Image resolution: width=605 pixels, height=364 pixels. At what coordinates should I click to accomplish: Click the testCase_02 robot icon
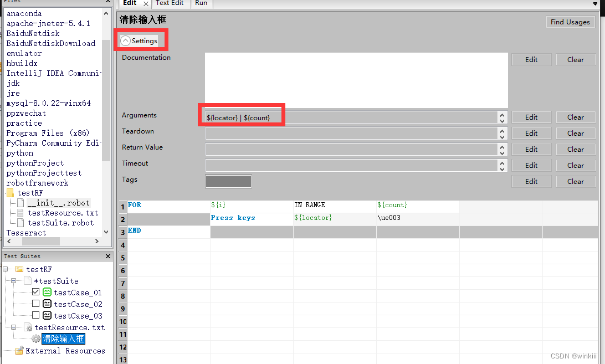click(x=47, y=304)
